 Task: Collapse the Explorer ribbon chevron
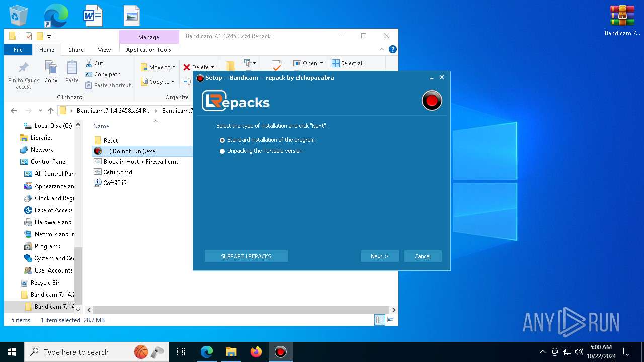click(382, 49)
